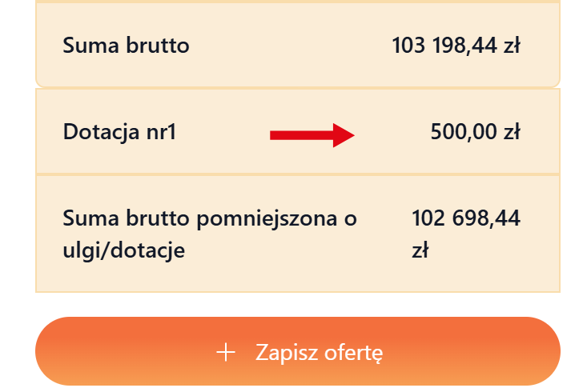This screenshot has width=587, height=392.
Task: Select the "Dotacja nr1" label
Action: 119,132
